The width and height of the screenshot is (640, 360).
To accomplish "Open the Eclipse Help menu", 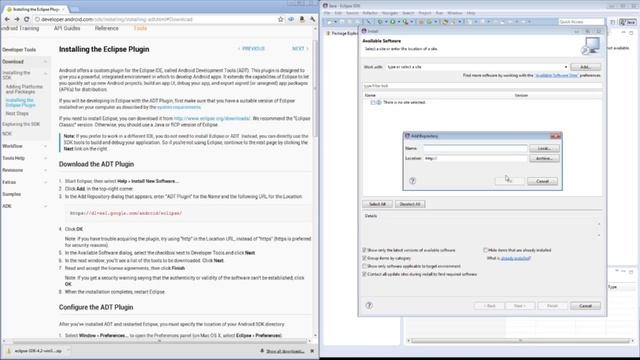I will (471, 13).
